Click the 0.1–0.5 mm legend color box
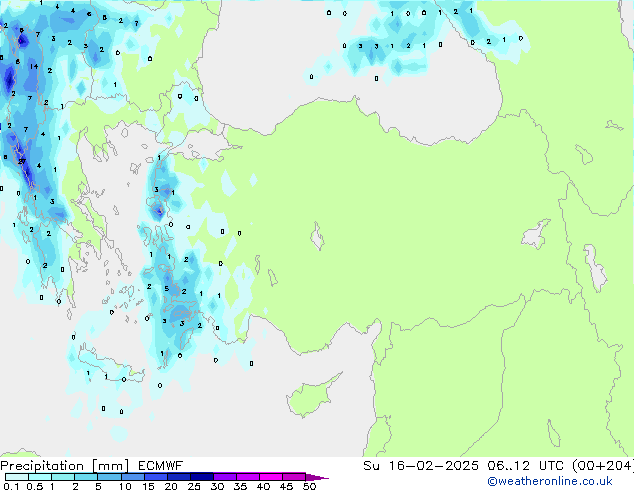The height and width of the screenshot is (490, 634). (x=17, y=477)
